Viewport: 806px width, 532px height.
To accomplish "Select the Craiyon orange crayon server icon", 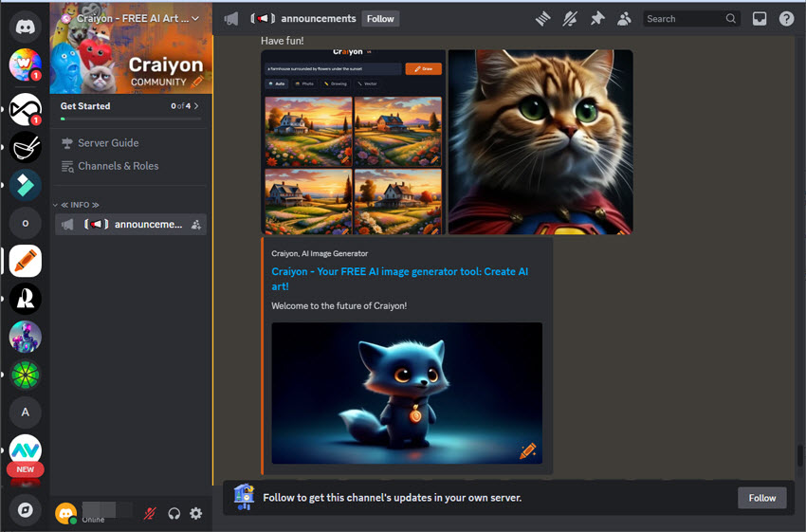I will 25,261.
